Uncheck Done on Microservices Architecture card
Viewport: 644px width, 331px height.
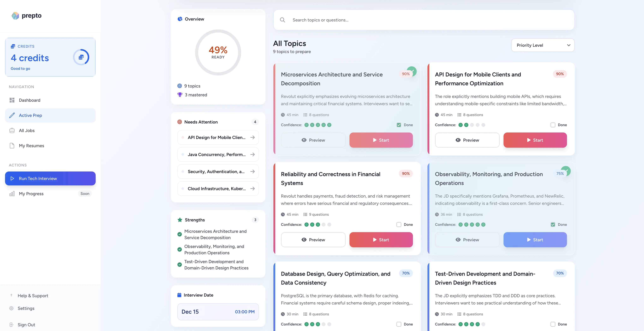point(399,125)
